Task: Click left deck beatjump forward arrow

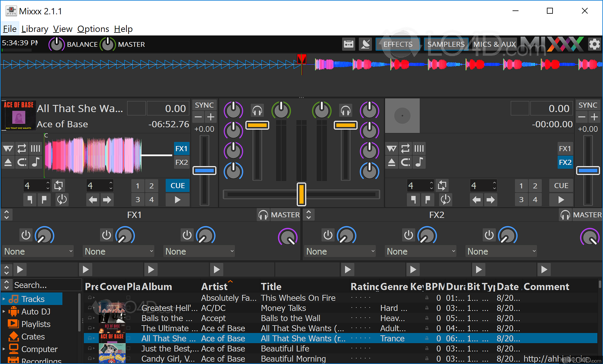Action: [x=107, y=199]
